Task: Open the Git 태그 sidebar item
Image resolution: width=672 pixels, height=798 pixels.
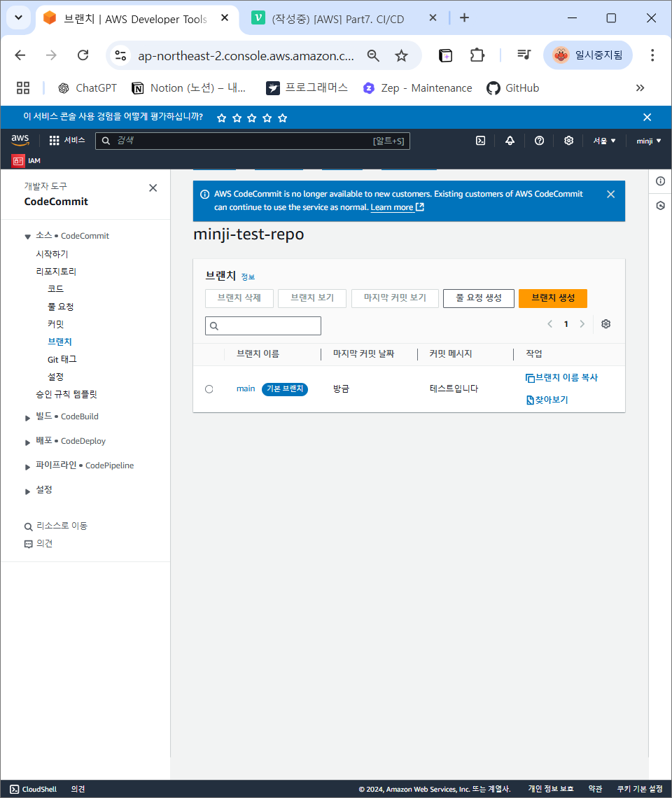Action: (x=62, y=359)
